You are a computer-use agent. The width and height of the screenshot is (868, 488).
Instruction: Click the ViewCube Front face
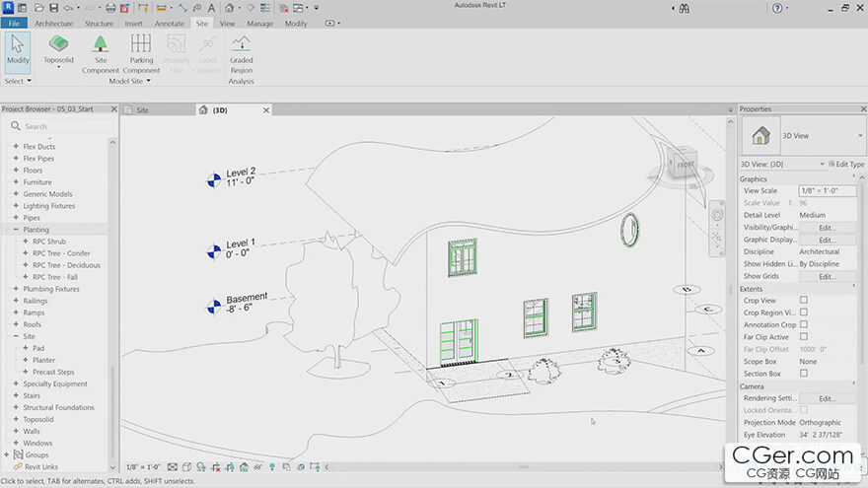685,165
